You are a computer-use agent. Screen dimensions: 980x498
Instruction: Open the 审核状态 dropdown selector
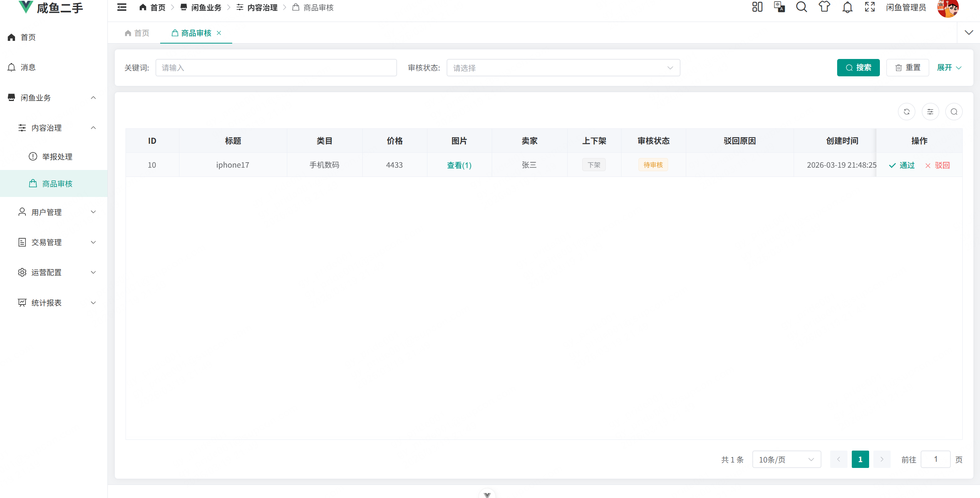coord(563,67)
